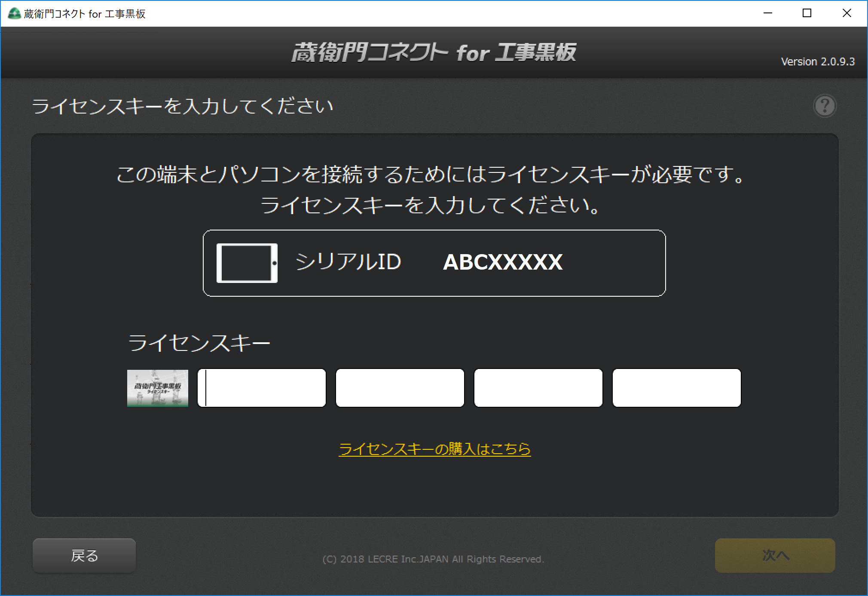
Task: Focus the first license key field
Action: pyautogui.click(x=262, y=388)
